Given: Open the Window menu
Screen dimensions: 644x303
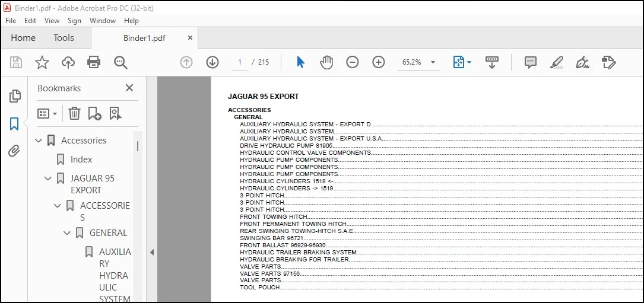Looking at the screenshot, I should tap(103, 21).
